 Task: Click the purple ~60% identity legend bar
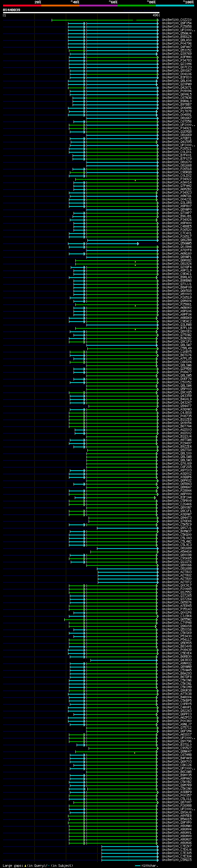click(x=98, y=6)
